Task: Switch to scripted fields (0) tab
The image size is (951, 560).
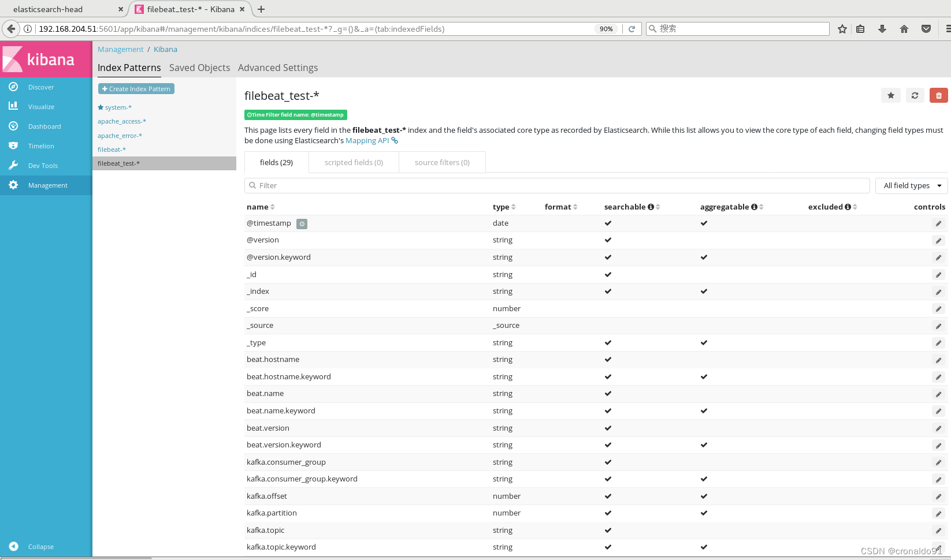Action: click(354, 162)
